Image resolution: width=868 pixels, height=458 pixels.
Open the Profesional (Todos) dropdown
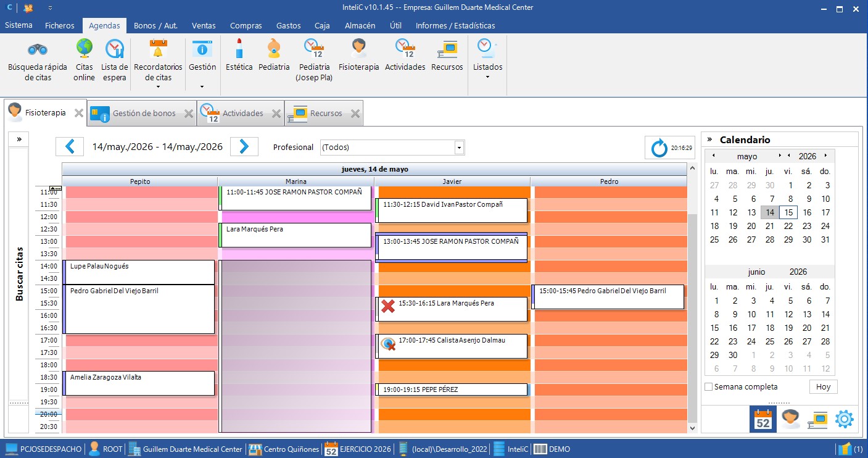click(x=459, y=148)
